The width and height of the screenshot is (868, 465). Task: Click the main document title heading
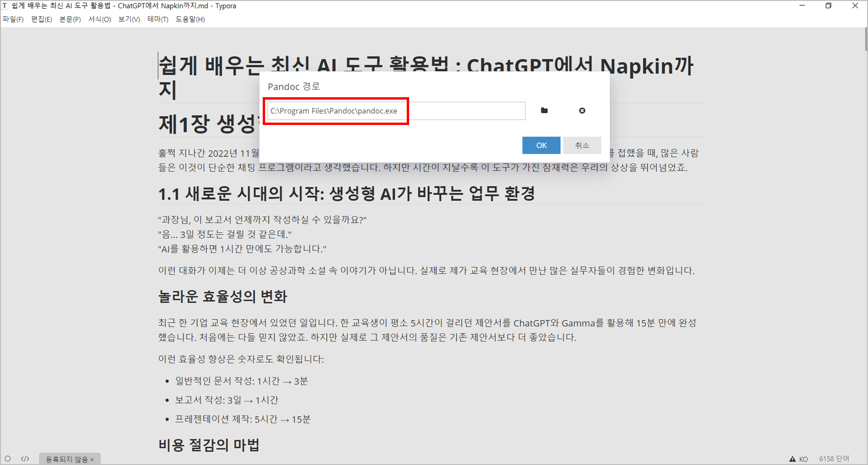tap(426, 77)
